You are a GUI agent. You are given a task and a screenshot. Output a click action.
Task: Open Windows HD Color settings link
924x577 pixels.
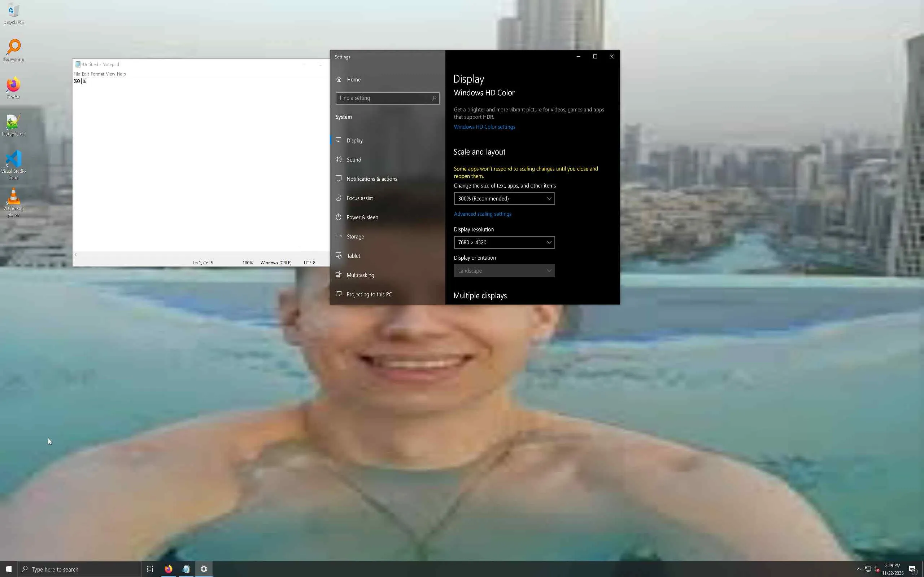pyautogui.click(x=484, y=127)
